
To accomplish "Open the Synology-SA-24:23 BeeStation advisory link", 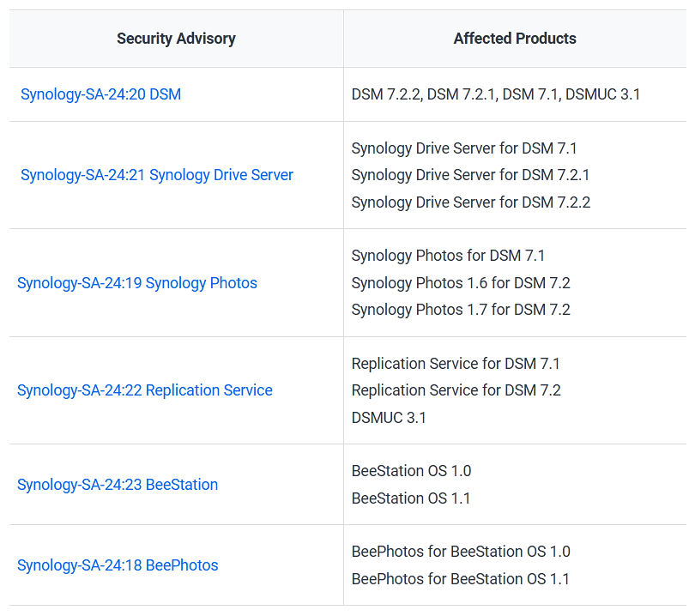I will point(118,485).
